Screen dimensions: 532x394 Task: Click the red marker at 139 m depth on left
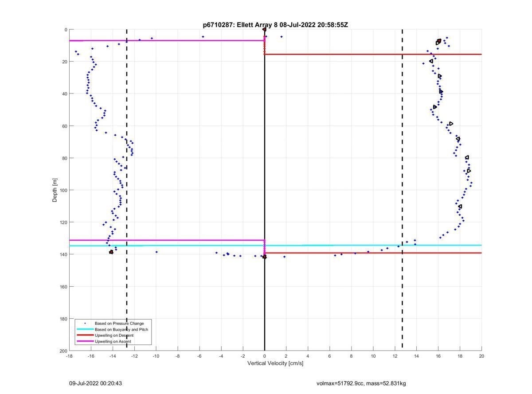tap(111, 252)
